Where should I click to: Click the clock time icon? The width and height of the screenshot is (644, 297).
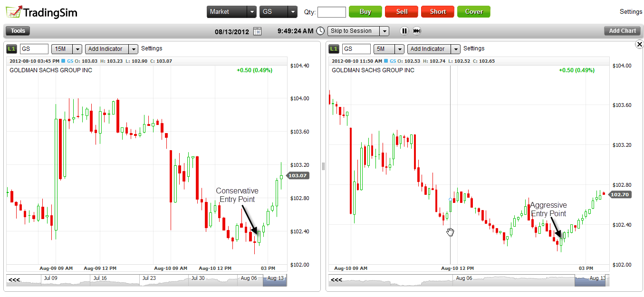pyautogui.click(x=320, y=31)
